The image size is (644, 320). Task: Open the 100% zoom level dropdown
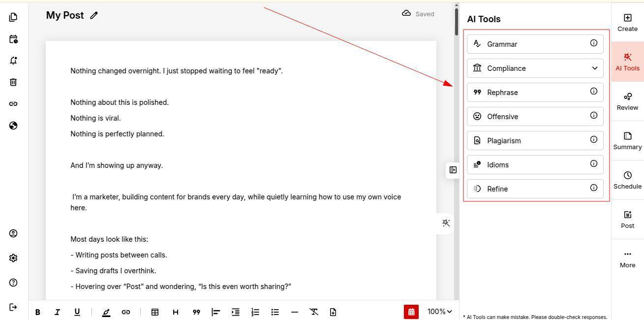439,312
